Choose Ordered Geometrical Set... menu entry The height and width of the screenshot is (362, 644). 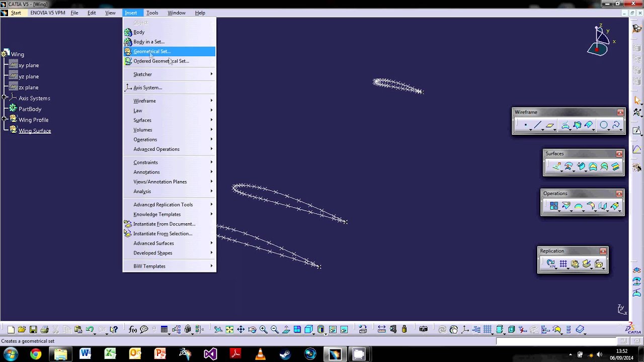click(170, 61)
